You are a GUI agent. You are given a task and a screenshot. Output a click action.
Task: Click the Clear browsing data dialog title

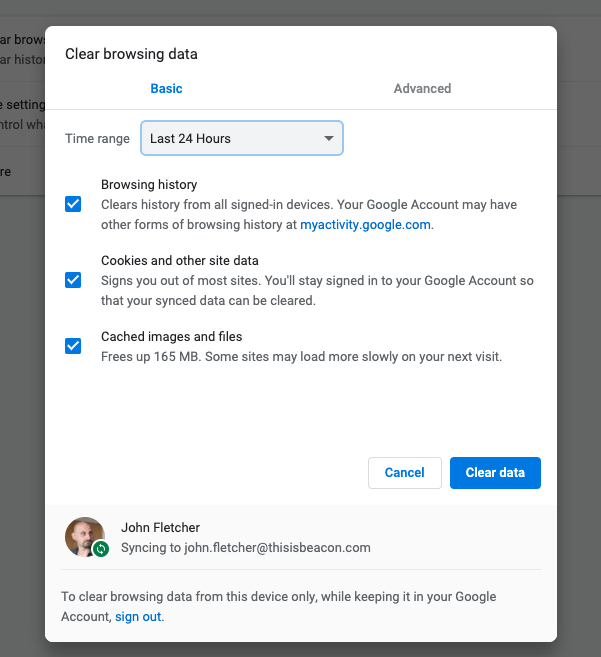(131, 54)
